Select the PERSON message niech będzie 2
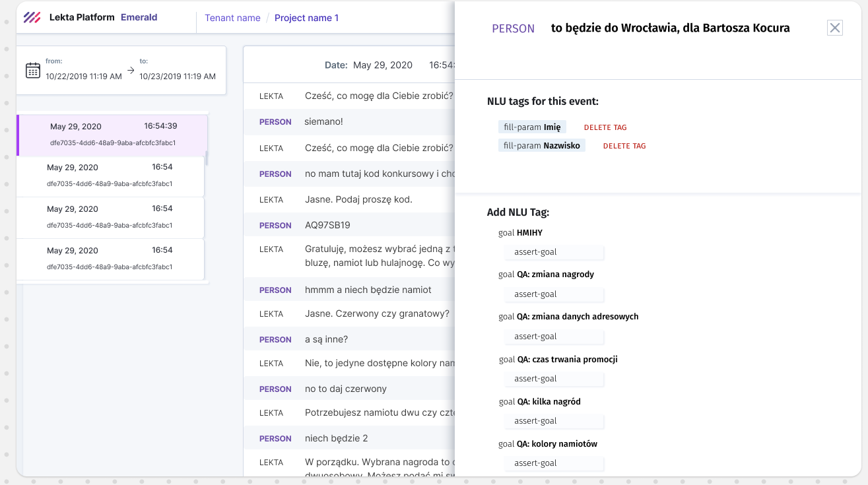This screenshot has height=485, width=868. [349, 438]
